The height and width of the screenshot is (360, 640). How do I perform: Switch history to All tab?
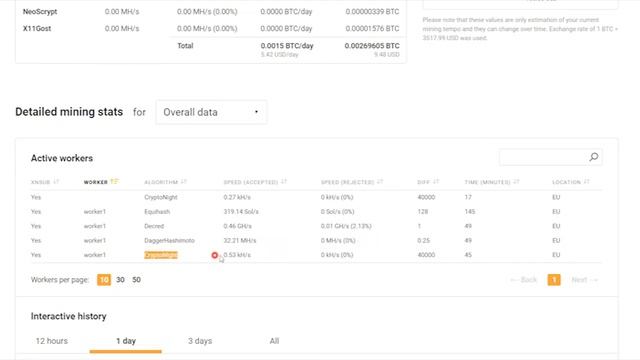[x=274, y=341]
